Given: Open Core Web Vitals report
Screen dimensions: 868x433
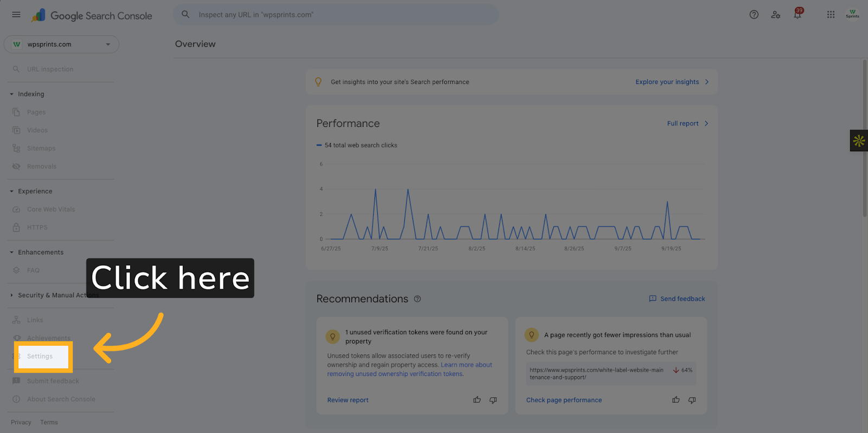Looking at the screenshot, I should pyautogui.click(x=51, y=209).
